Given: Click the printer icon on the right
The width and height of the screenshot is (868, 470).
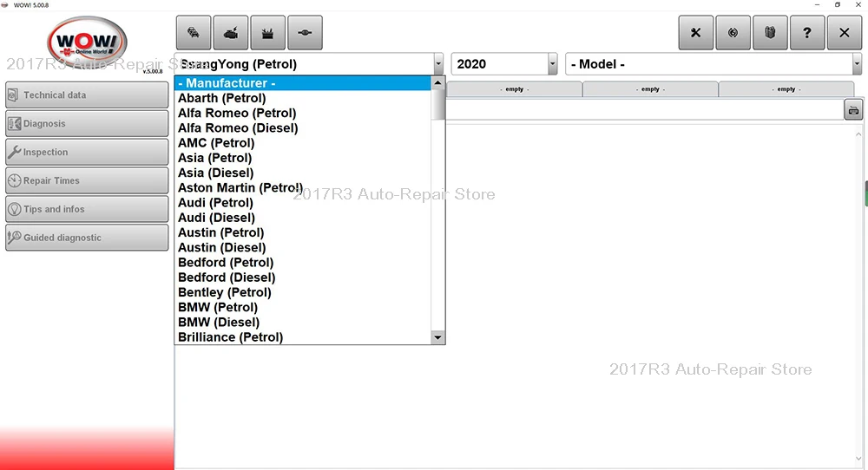Looking at the screenshot, I should [853, 110].
